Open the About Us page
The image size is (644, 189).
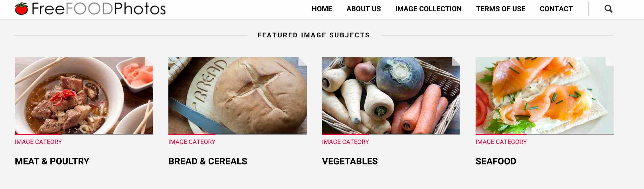[363, 9]
